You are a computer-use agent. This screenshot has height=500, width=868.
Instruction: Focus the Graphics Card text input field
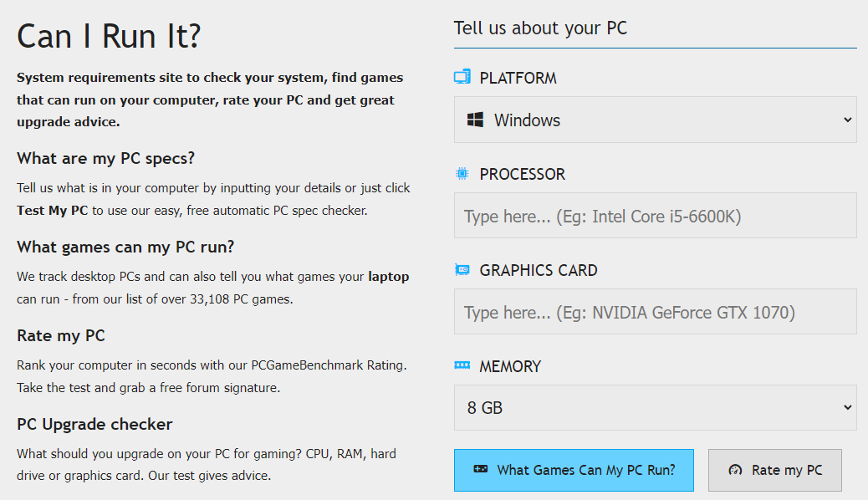655,312
